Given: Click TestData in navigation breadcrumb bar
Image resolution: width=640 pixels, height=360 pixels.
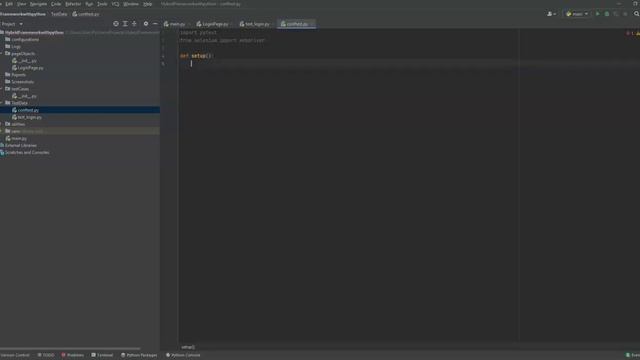Looking at the screenshot, I should point(59,14).
